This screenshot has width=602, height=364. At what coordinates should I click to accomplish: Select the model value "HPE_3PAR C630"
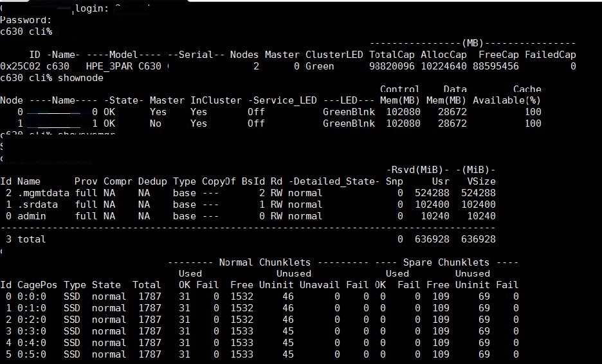click(x=123, y=66)
